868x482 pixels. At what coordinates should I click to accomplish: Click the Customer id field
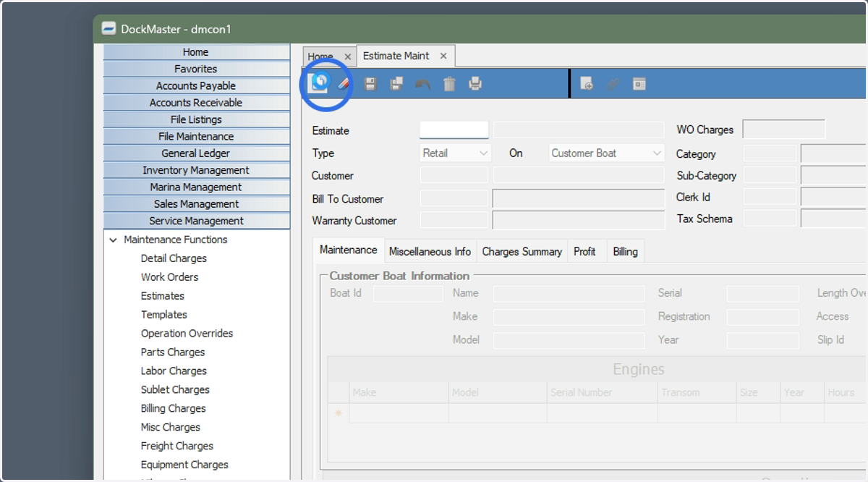pyautogui.click(x=454, y=175)
